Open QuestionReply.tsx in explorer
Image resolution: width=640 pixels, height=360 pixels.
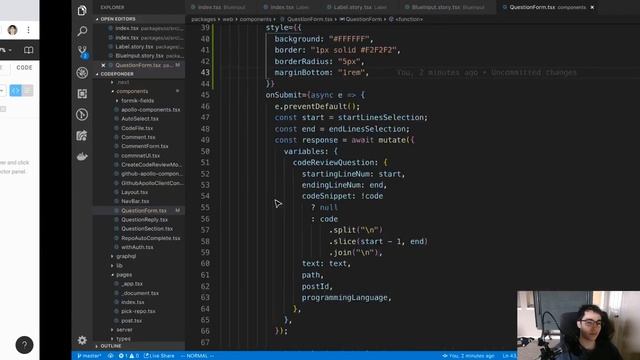[144, 220]
